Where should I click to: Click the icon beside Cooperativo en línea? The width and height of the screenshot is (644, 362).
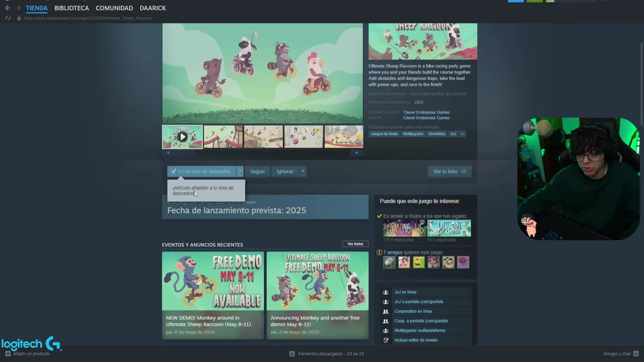pyautogui.click(x=386, y=311)
